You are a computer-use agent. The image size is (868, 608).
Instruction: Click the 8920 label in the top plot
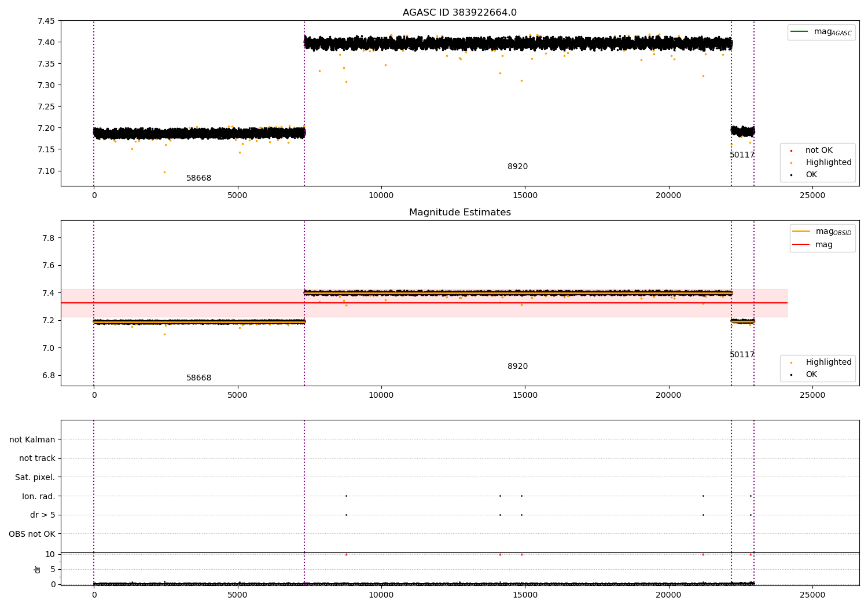pos(517,167)
